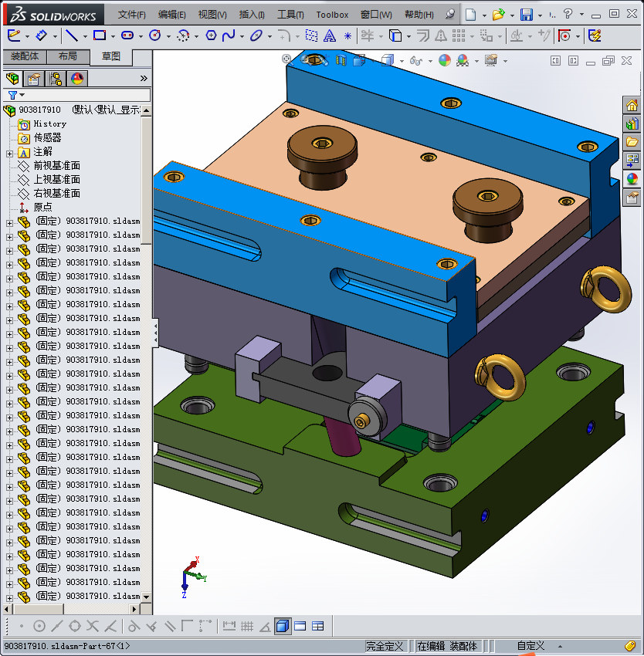Open the DisplayManager tab in the manager panel
The image size is (644, 656).
77,78
